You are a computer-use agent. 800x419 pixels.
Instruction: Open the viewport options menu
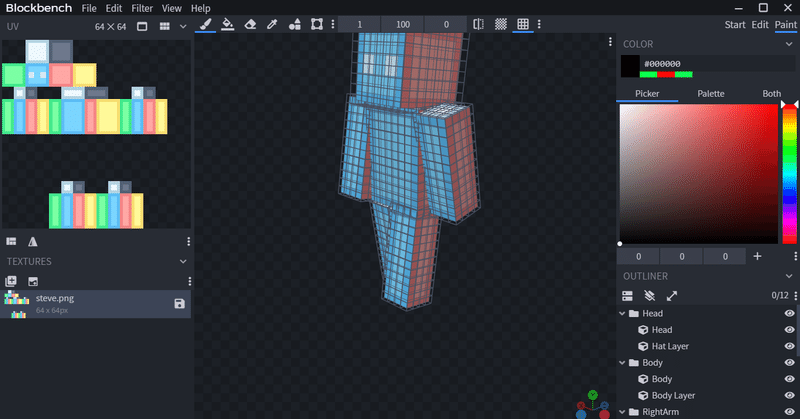pos(610,42)
